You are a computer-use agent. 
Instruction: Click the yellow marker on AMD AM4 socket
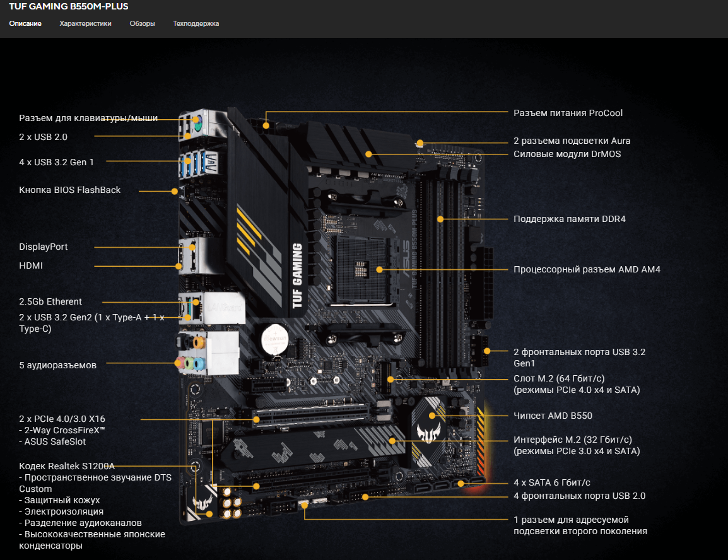point(379,269)
